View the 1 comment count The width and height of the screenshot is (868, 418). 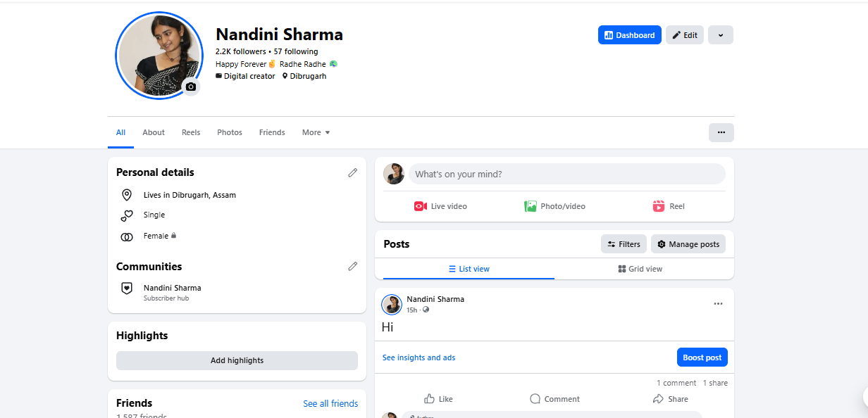[676, 383]
